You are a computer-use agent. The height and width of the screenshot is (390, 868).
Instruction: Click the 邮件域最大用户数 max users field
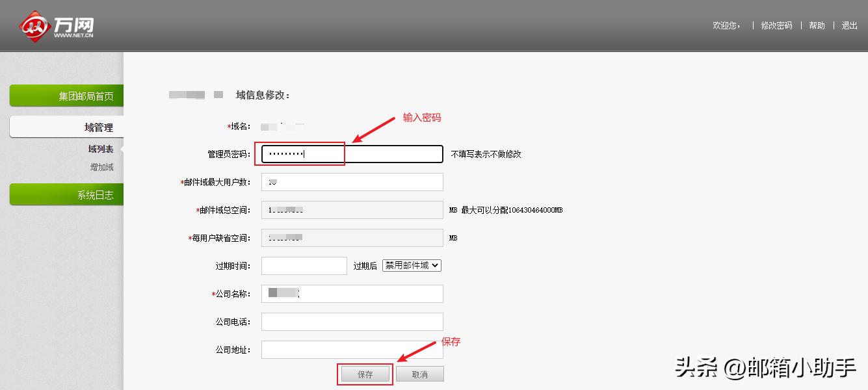coord(351,181)
